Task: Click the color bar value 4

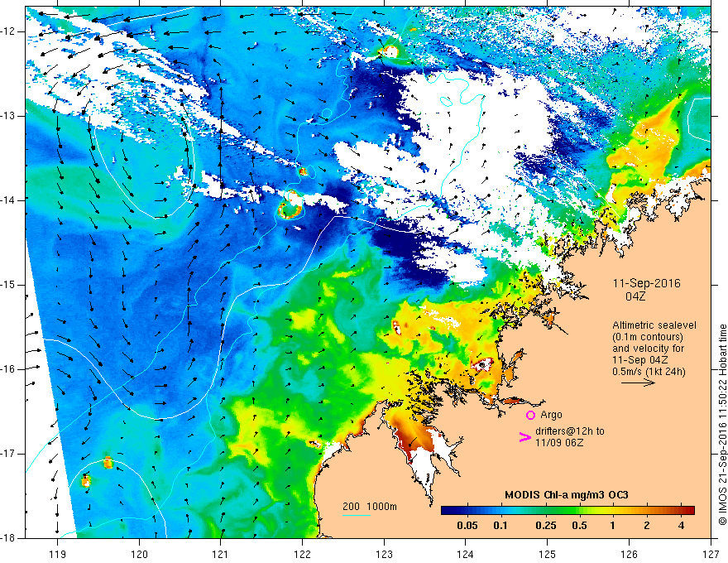Action: point(681,526)
